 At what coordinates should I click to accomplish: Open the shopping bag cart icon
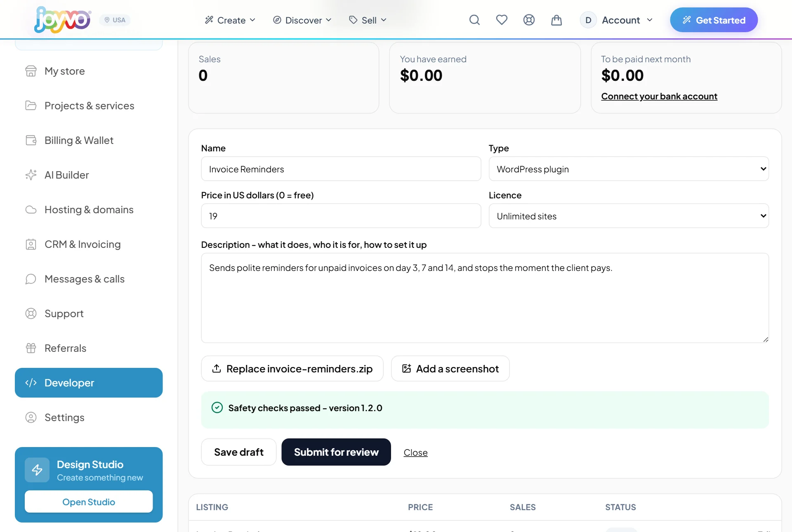[x=556, y=20]
